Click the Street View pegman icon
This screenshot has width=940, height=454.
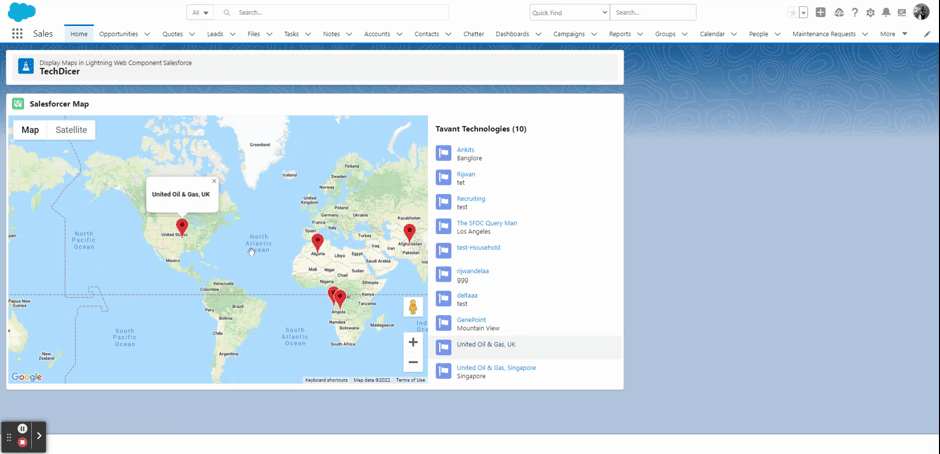pyautogui.click(x=413, y=308)
